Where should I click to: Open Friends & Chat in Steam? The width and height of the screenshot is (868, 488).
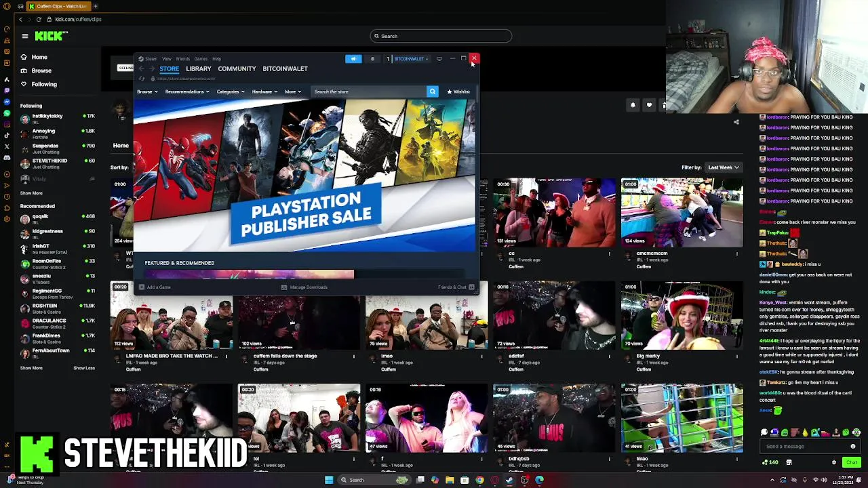(x=456, y=287)
